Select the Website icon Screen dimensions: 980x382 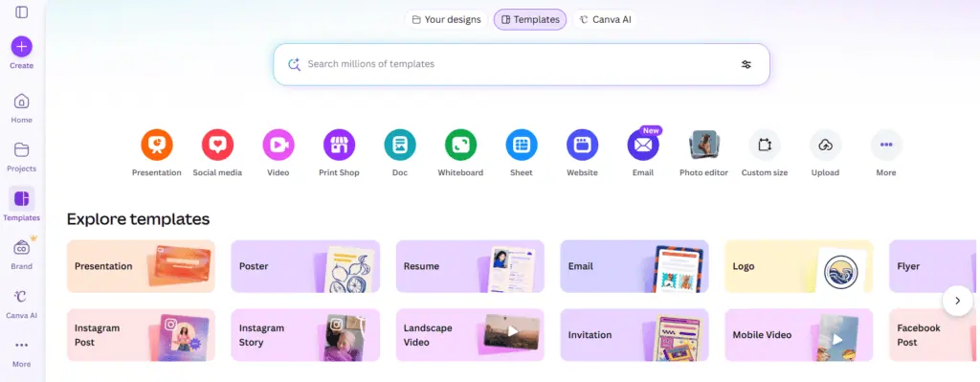pyautogui.click(x=582, y=146)
